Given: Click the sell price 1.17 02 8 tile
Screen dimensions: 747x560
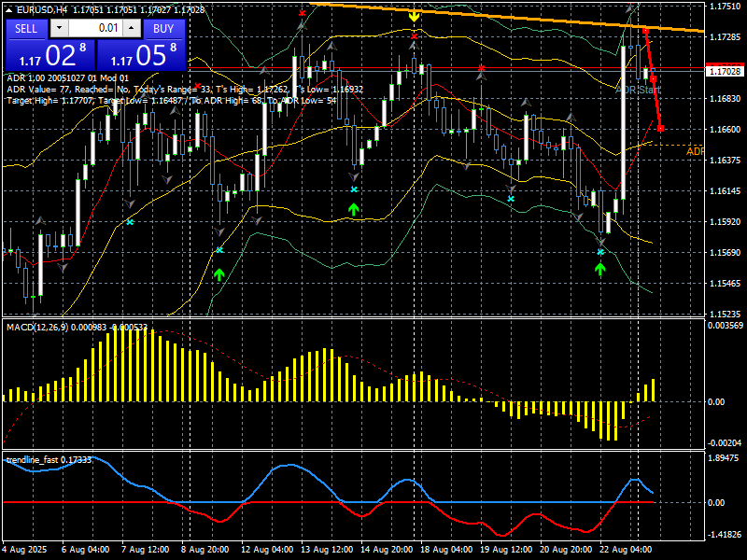Looking at the screenshot, I should click(50, 55).
